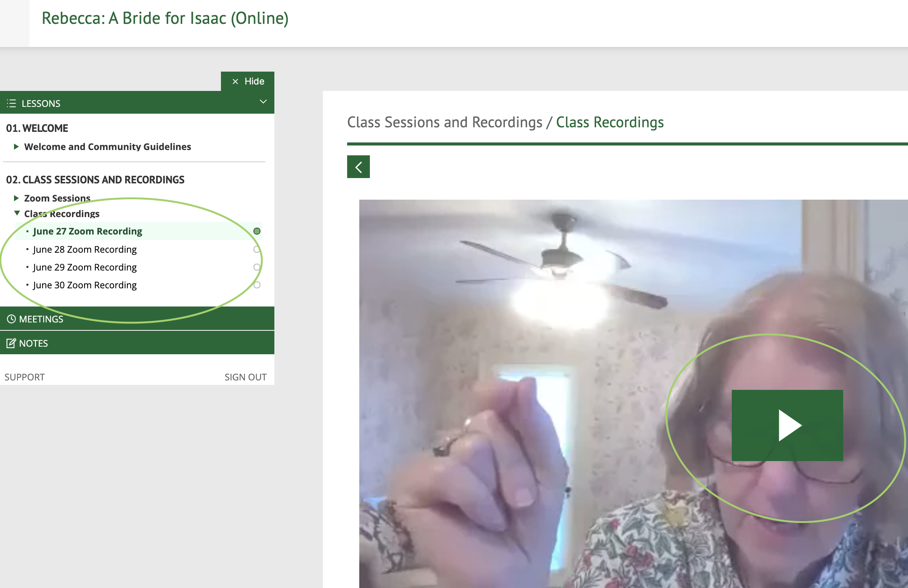The width and height of the screenshot is (908, 588).
Task: Play the June 27 class recording video
Action: tap(787, 425)
